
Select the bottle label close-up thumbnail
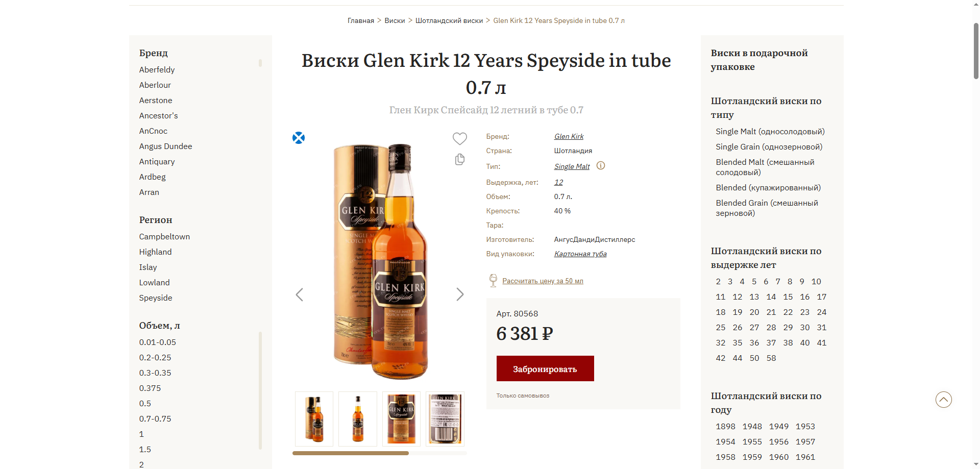pos(401,419)
